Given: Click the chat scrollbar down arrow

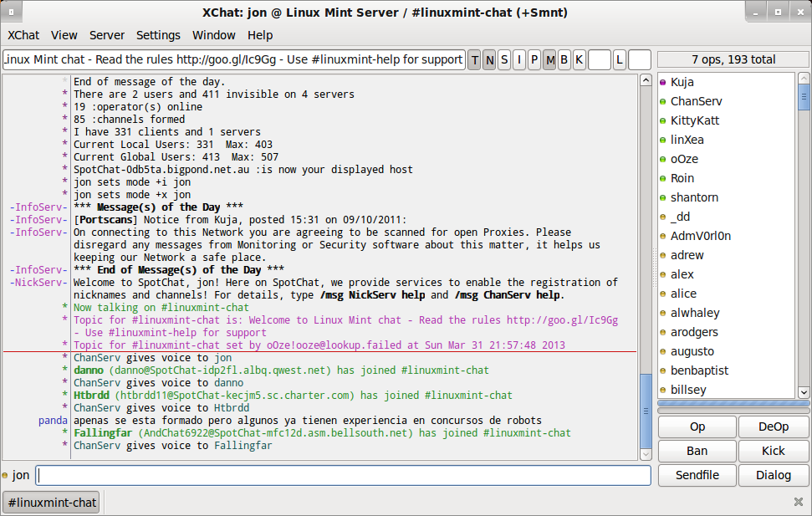Looking at the screenshot, I should (646, 454).
